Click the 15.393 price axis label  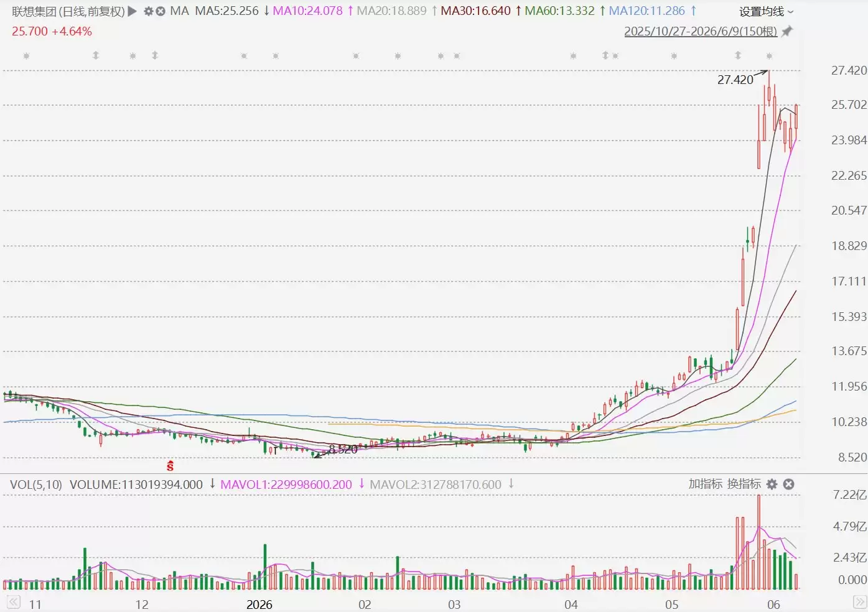point(849,317)
